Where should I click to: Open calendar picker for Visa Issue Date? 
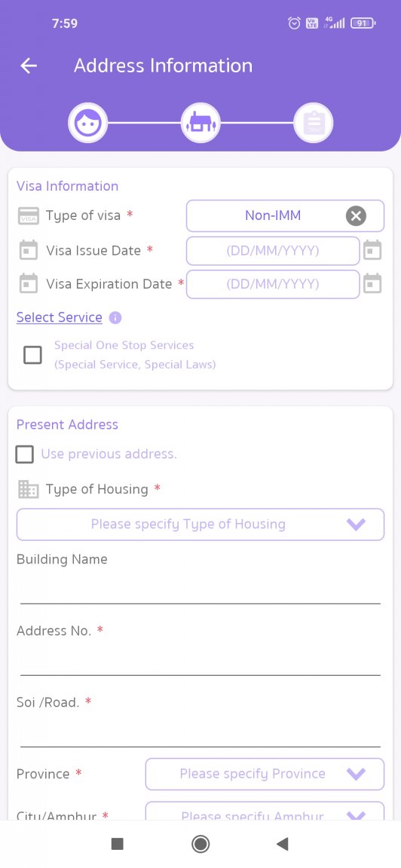tap(372, 250)
